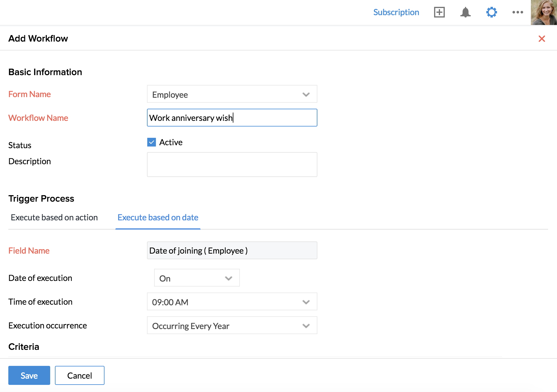Click the Save button

point(29,375)
